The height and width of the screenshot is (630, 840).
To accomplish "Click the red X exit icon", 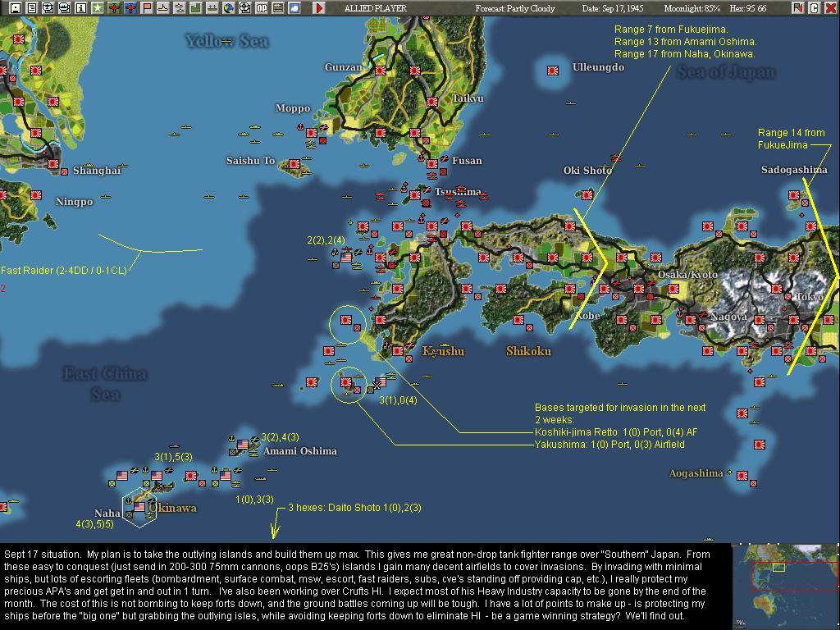I will (x=830, y=7).
